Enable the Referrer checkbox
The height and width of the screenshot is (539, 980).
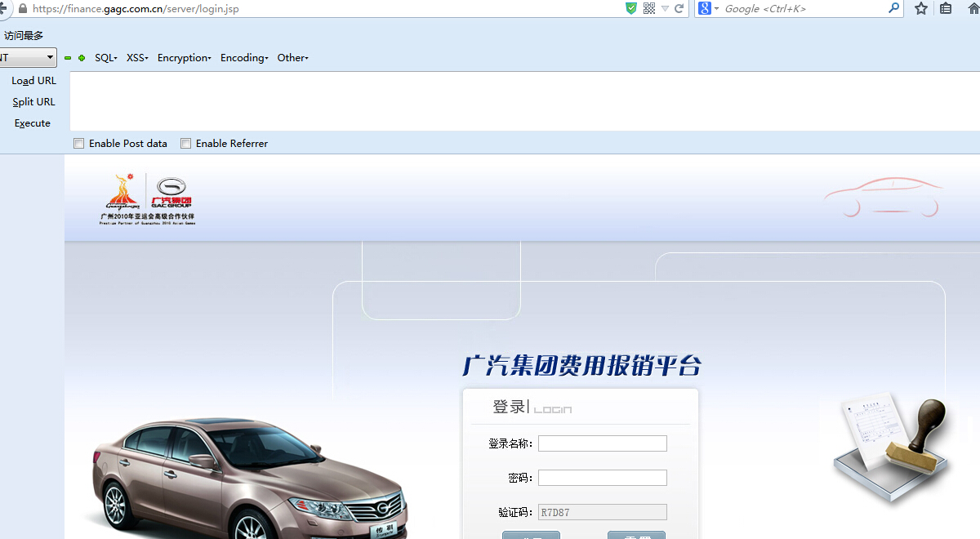click(185, 144)
